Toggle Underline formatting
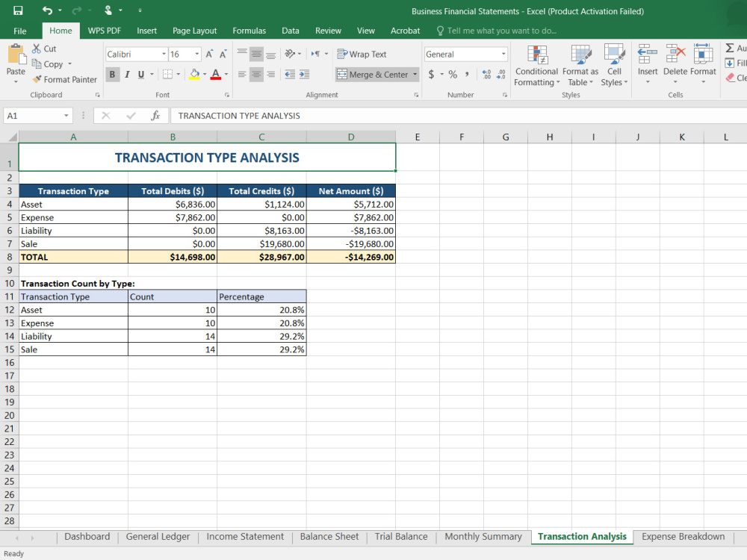 tap(141, 74)
